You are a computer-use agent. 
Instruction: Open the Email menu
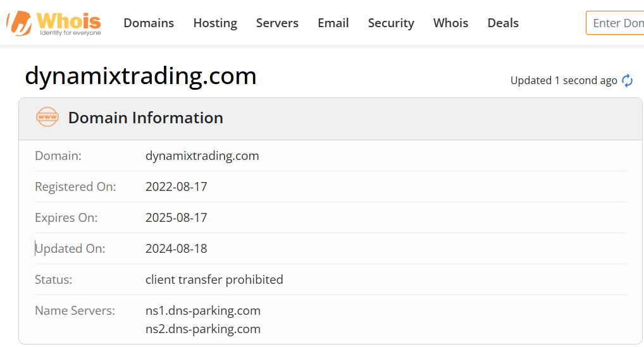coord(333,23)
